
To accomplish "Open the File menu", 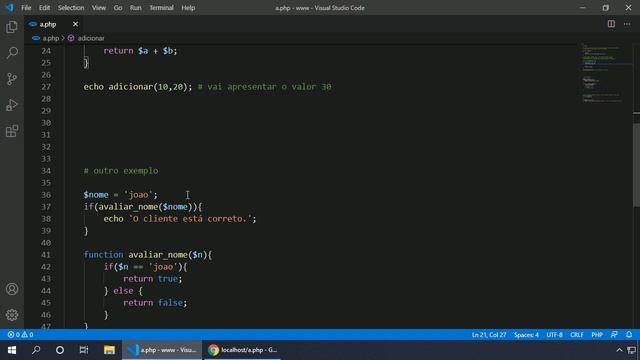I will [x=26, y=8].
